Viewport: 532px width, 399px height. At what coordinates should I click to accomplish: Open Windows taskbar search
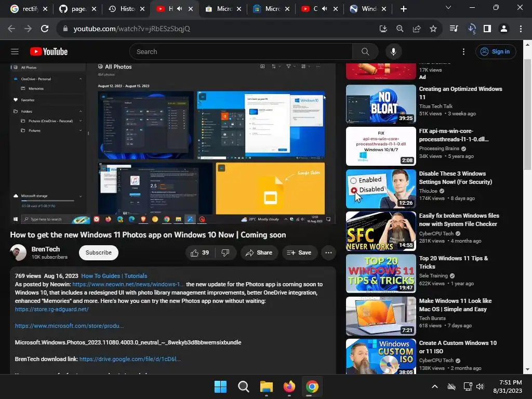(243, 387)
